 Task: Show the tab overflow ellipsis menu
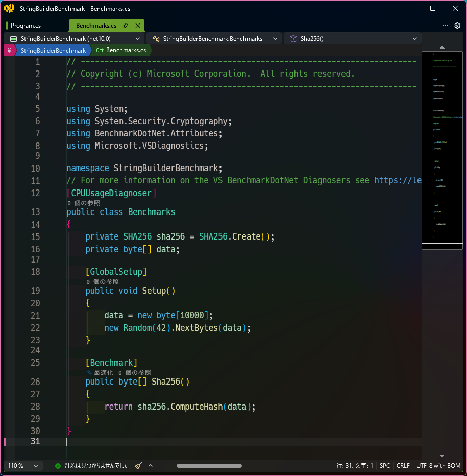pyautogui.click(x=445, y=26)
